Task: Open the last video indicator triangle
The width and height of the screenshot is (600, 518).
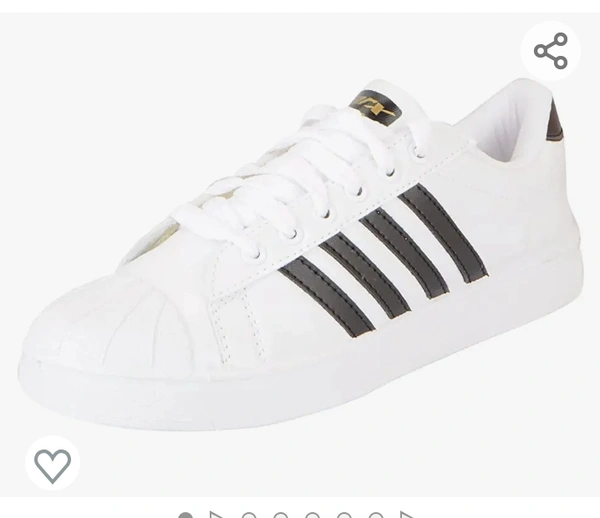Action: tap(406, 515)
